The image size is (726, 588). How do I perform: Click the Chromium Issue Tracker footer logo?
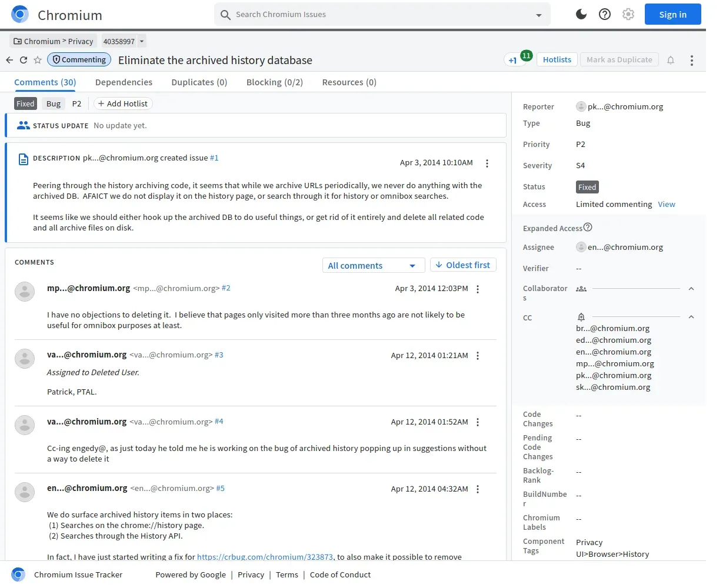pos(18,574)
